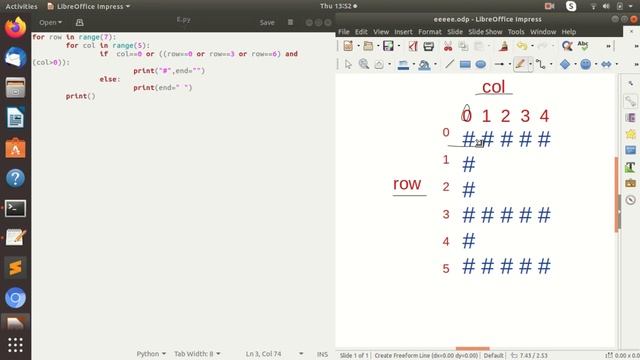Image resolution: width=640 pixels, height=360 pixels.
Task: Open the Insert menu in Impress
Action: (x=403, y=32)
